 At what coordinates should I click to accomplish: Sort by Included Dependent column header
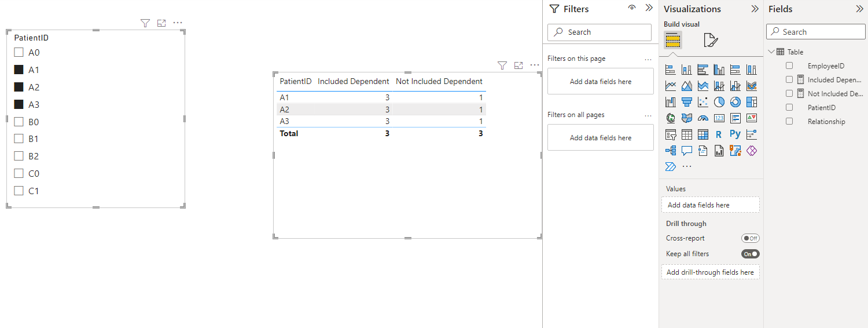[x=354, y=81]
